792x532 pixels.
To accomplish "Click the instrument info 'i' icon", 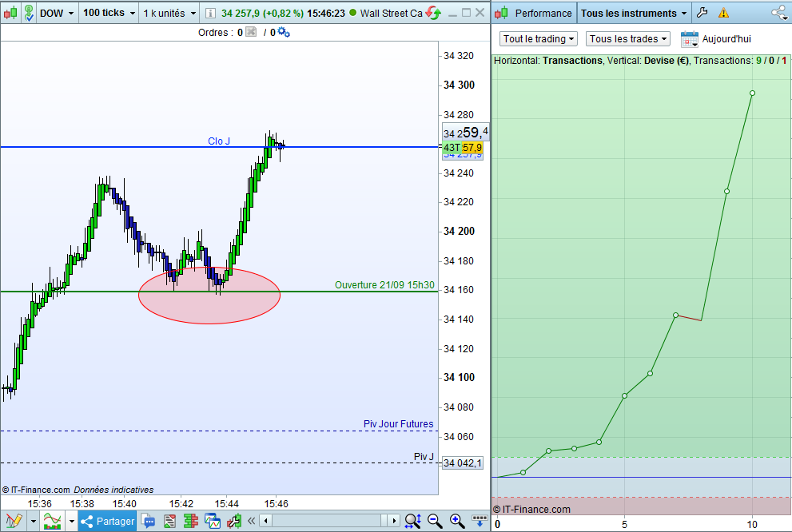I will tap(211, 13).
